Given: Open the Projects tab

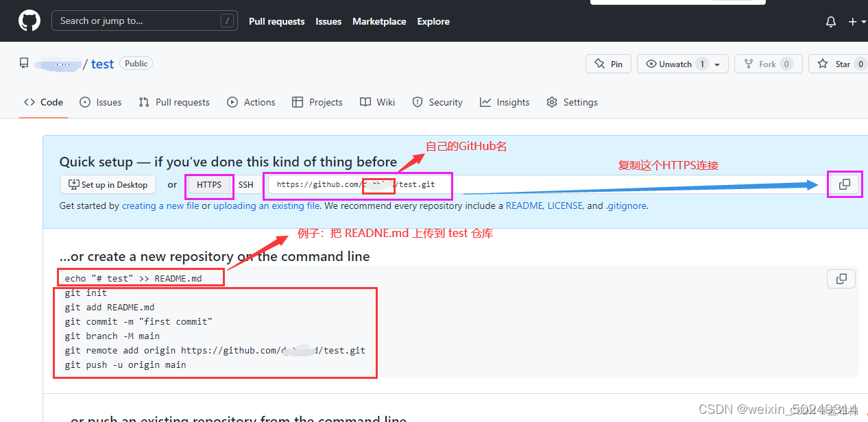Looking at the screenshot, I should [x=317, y=102].
